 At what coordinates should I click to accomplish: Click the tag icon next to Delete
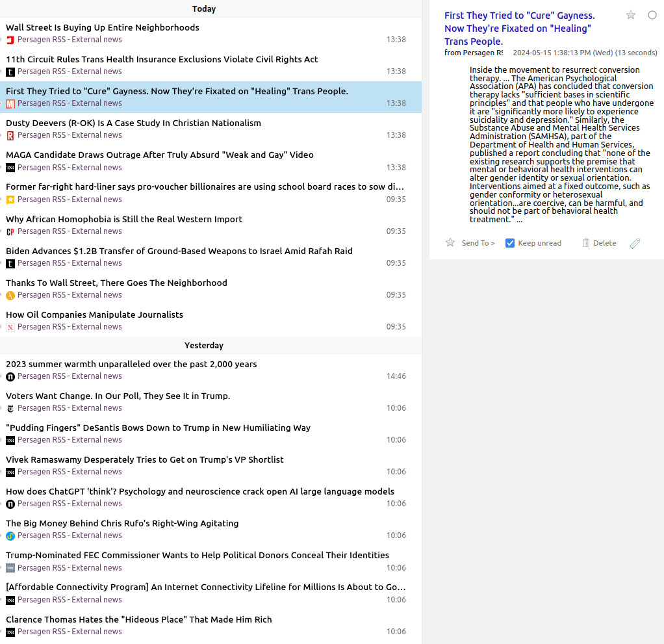(634, 243)
